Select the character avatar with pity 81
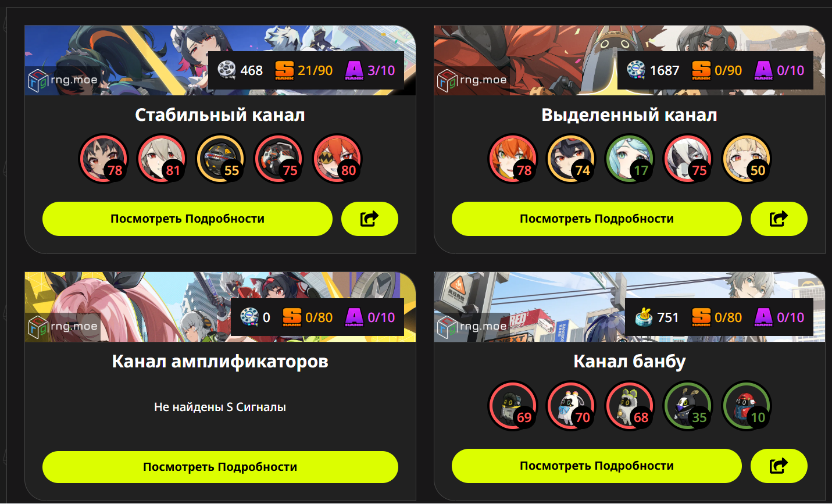 tap(162, 159)
